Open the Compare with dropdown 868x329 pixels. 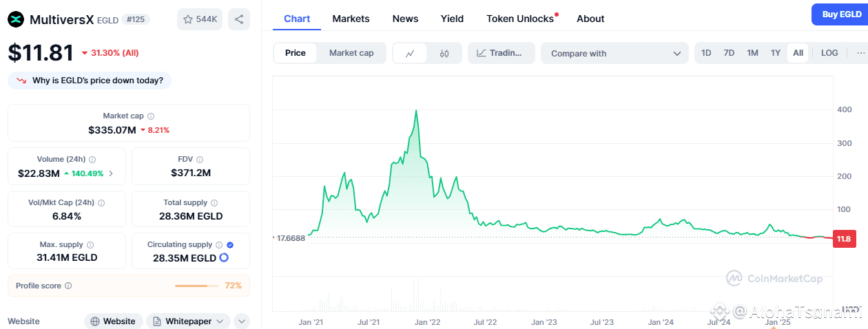(x=614, y=53)
